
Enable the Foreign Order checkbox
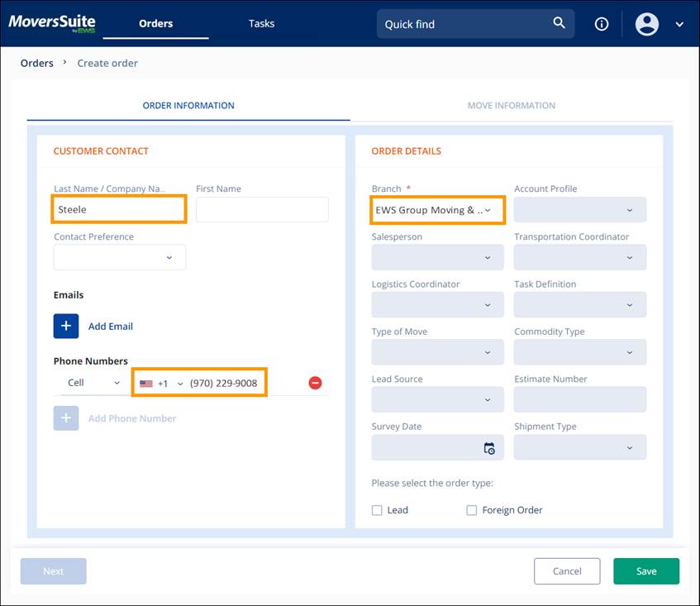click(x=471, y=510)
